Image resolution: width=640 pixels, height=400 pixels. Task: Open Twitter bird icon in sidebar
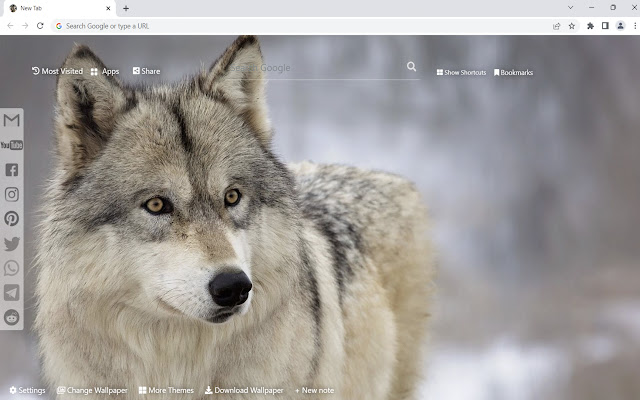(x=11, y=244)
